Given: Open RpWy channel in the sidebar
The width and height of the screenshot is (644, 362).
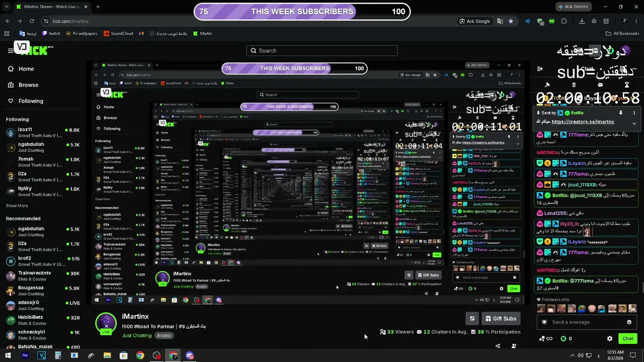Looking at the screenshot, I should [43, 191].
